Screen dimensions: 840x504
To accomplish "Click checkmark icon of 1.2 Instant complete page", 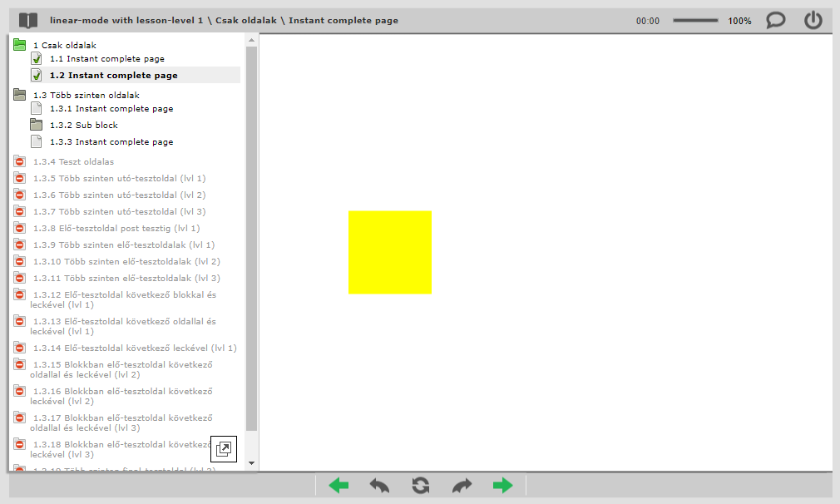I will (x=37, y=76).
